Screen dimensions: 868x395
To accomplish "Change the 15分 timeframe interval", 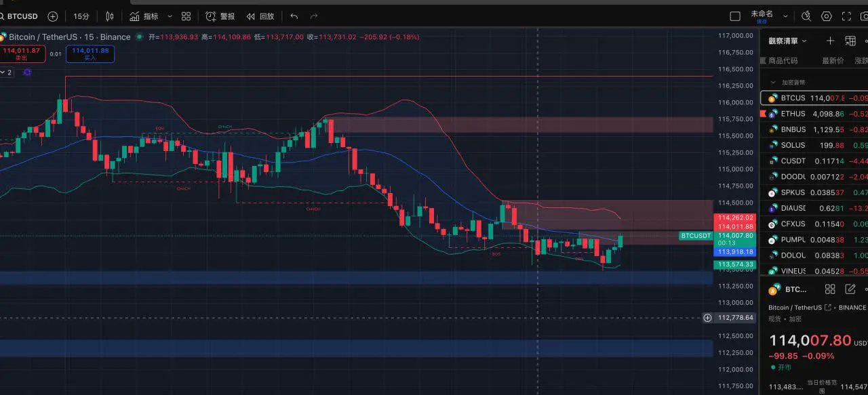I will 81,16.
